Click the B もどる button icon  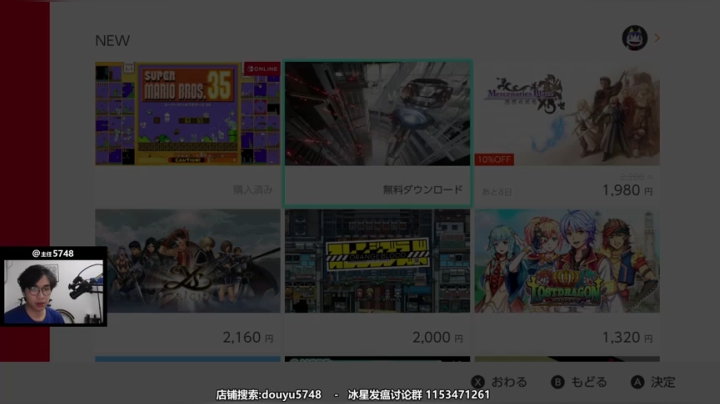coord(557,382)
